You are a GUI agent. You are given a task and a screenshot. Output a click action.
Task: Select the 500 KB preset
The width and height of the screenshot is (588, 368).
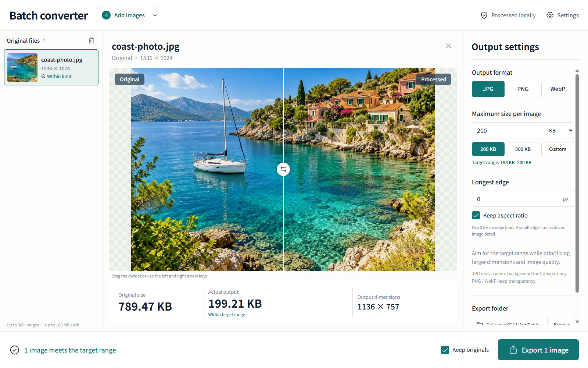pyautogui.click(x=523, y=149)
